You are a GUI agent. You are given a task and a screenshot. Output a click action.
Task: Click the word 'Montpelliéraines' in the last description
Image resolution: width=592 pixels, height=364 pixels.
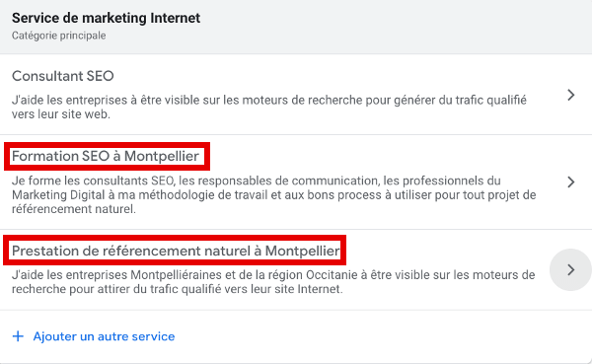(x=177, y=275)
